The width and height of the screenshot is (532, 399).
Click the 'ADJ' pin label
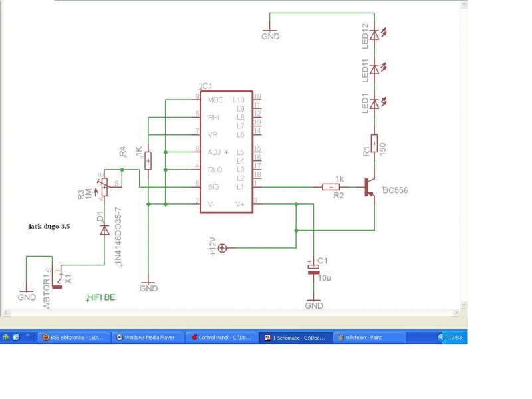click(214, 152)
